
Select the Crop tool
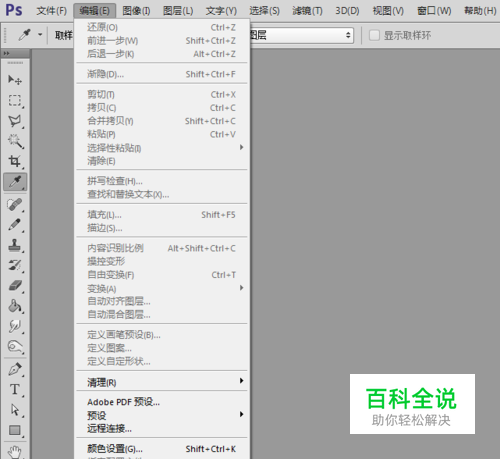coord(15,161)
